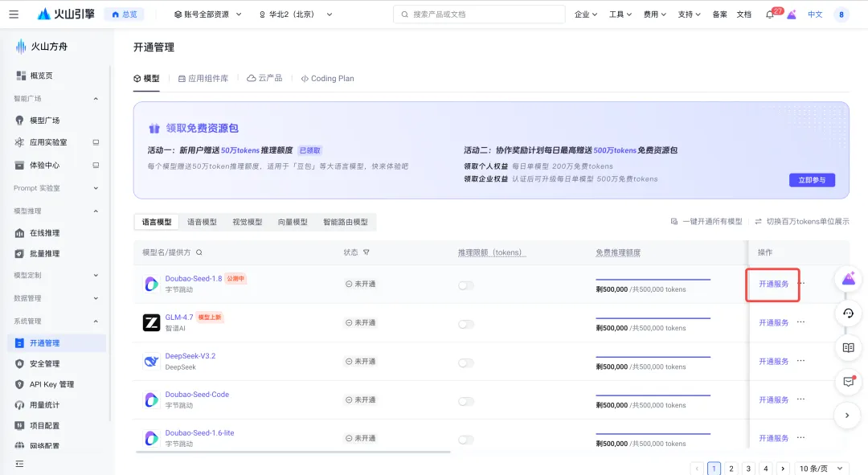Screen dimensions: 868x475
Task: Open the 10 条/页 page size dropdown
Action: [x=821, y=469]
